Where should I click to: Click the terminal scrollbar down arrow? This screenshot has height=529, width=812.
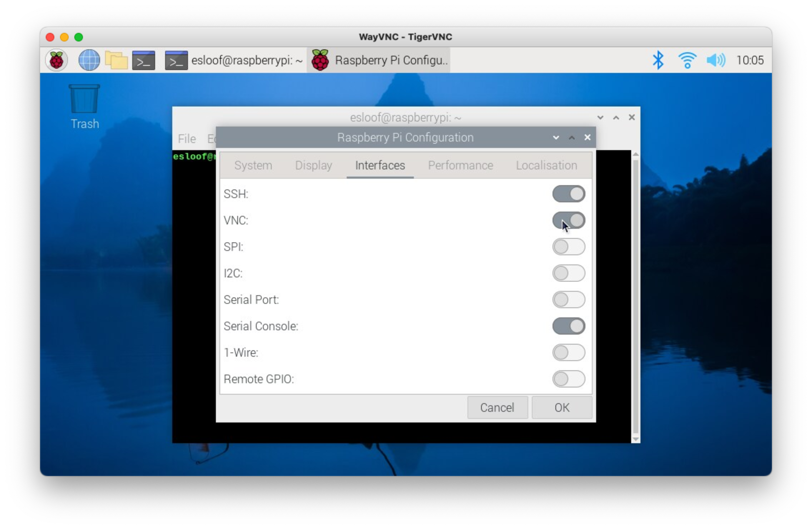click(635, 439)
